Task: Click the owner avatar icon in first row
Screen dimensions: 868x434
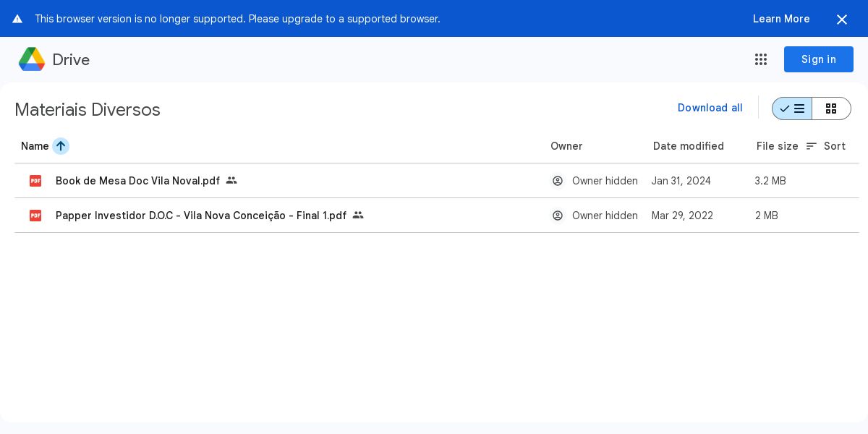Action: [558, 181]
